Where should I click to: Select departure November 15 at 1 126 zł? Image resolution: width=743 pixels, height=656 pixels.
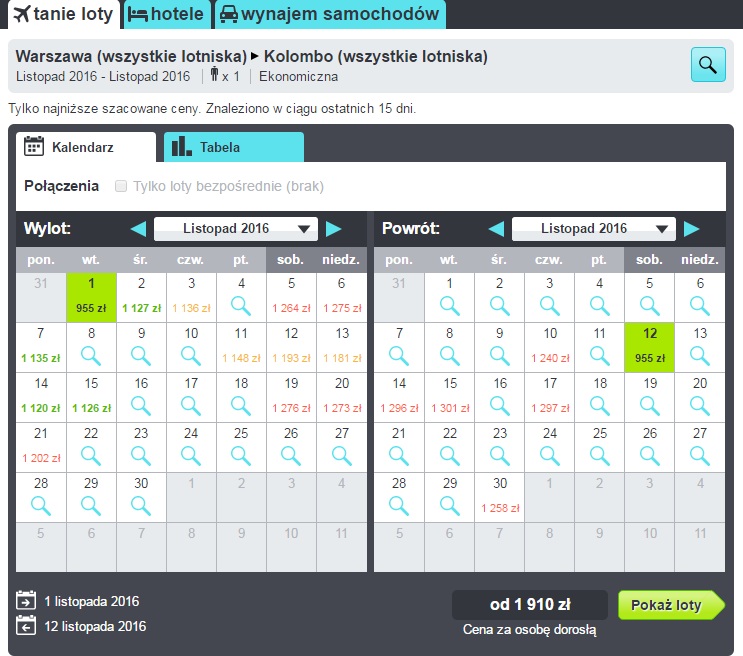click(x=91, y=397)
